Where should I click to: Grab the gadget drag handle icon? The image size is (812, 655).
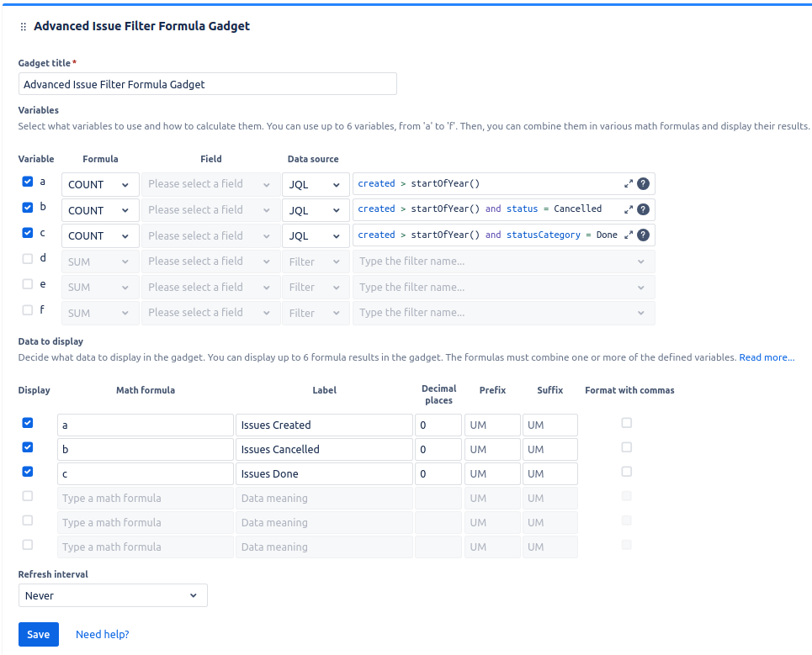[x=23, y=26]
